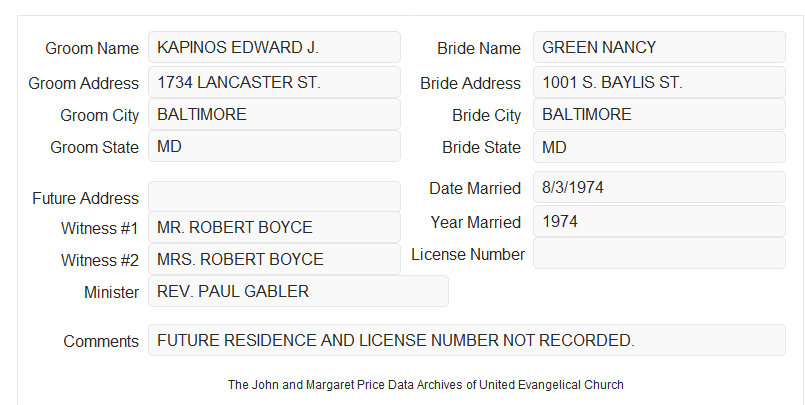Focus the Groom City field
The width and height of the screenshot is (805, 405).
[274, 114]
